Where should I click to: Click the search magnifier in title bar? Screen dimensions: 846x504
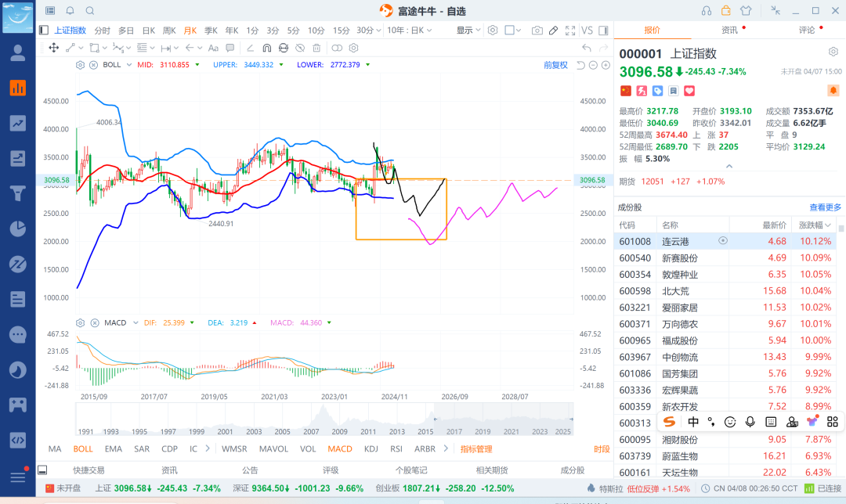90,10
